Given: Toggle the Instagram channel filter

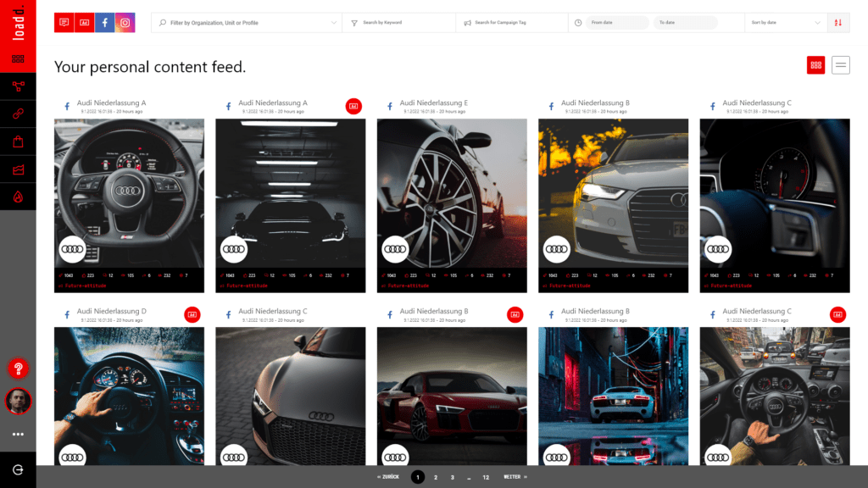Looking at the screenshot, I should coord(125,23).
